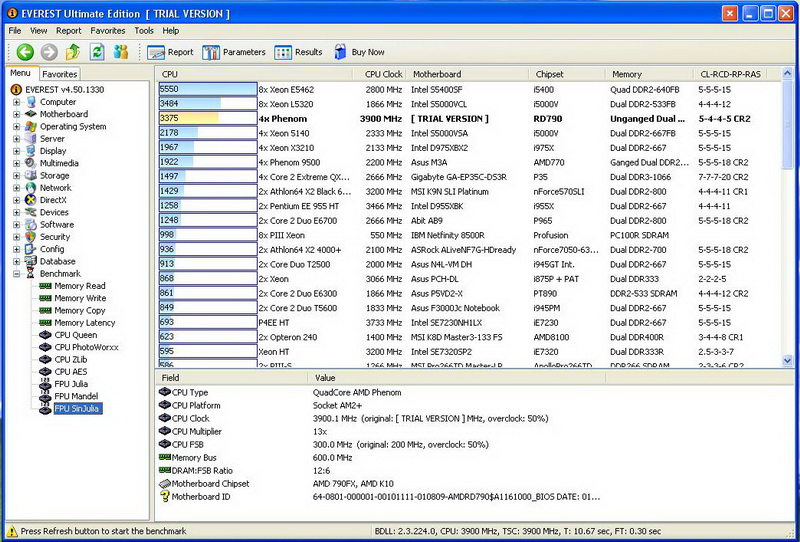
Task: Switch to the Menu tab
Action: coord(21,73)
